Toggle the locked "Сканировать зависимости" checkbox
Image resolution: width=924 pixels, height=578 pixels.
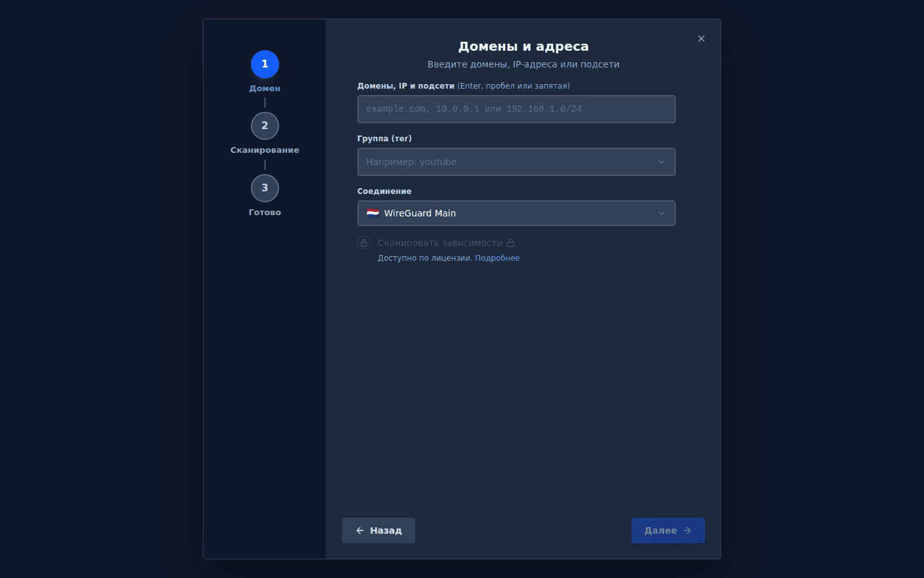pos(364,243)
